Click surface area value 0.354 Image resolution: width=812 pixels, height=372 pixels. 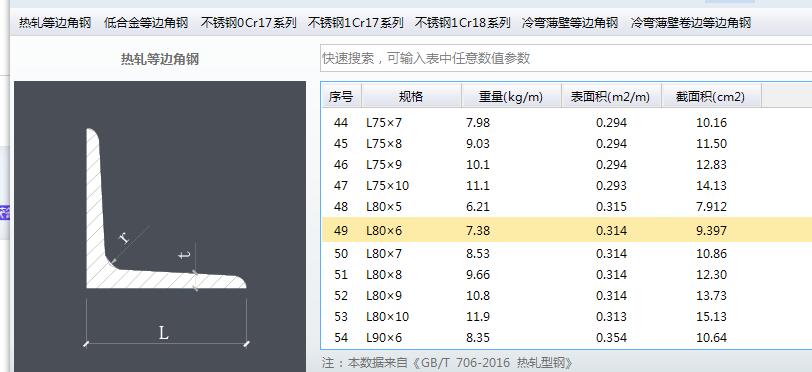tap(611, 338)
